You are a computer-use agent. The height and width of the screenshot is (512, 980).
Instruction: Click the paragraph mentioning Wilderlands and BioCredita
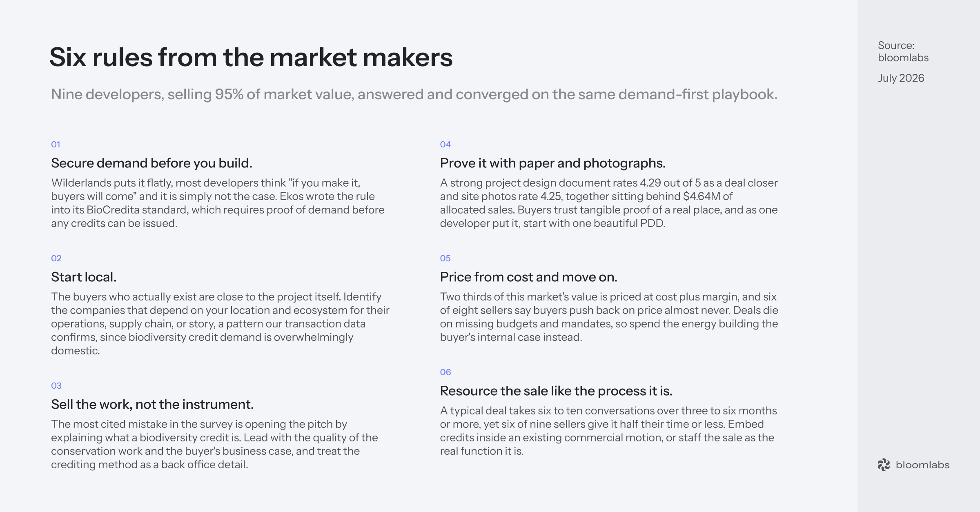(x=218, y=203)
